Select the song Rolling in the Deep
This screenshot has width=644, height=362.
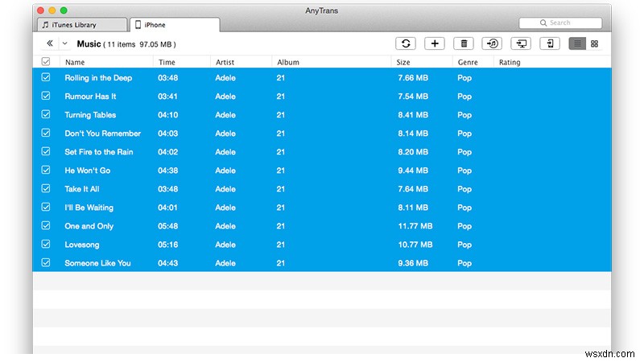tap(98, 77)
